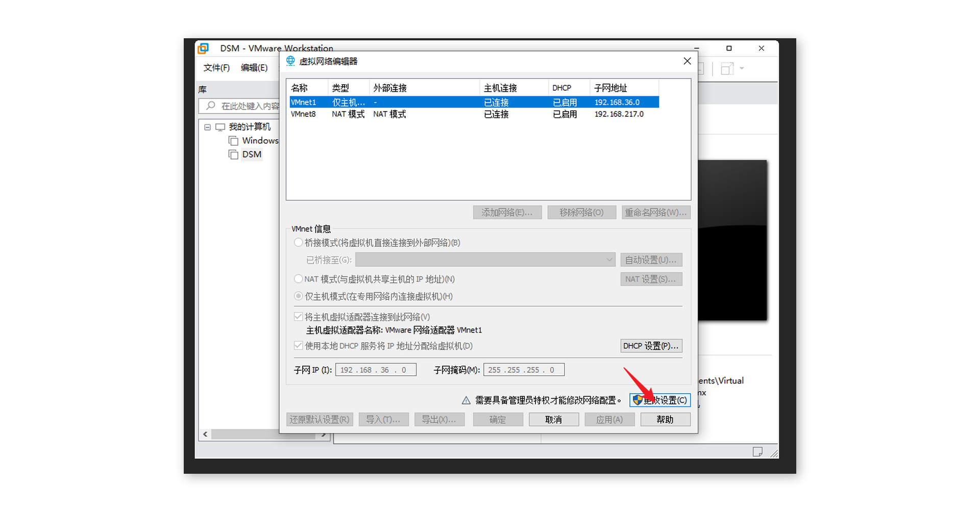This screenshot has height=512, width=980.
Task: Click the 取消 button
Action: (x=553, y=420)
